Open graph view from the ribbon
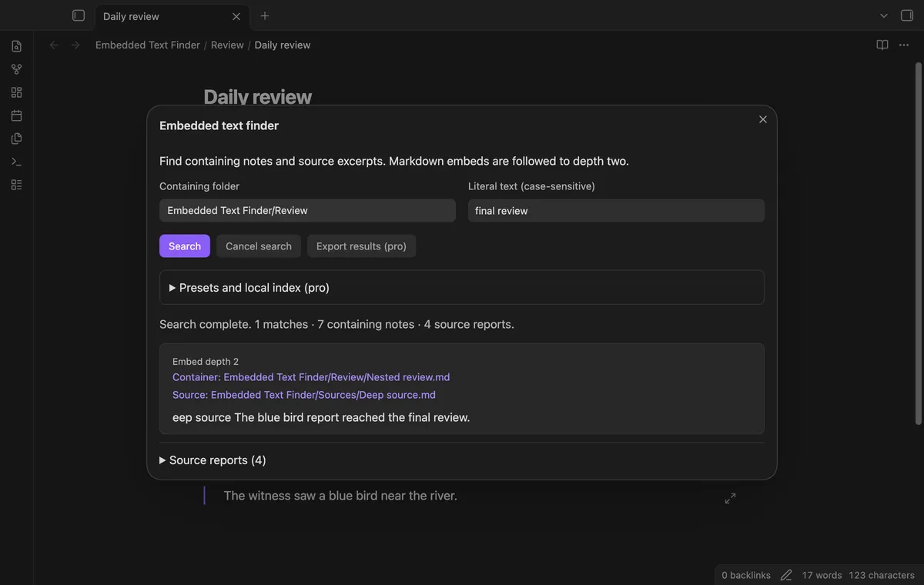Viewport: 924px width, 585px height. [16, 69]
